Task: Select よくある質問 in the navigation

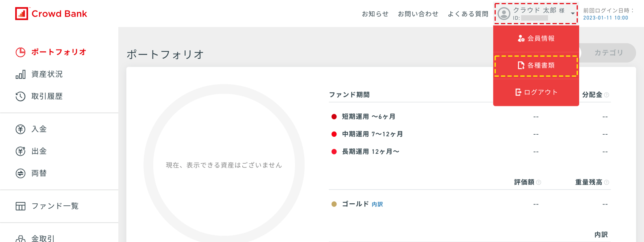Action: point(468,13)
